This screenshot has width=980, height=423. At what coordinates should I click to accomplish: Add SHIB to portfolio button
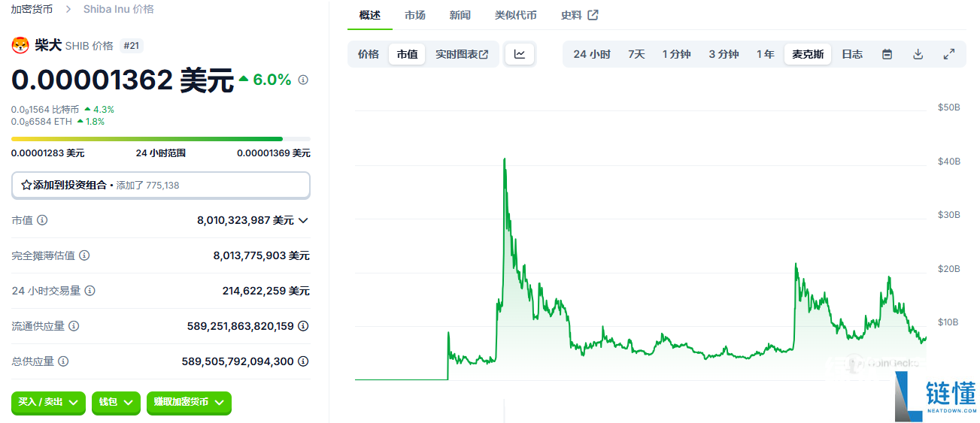[x=161, y=185]
